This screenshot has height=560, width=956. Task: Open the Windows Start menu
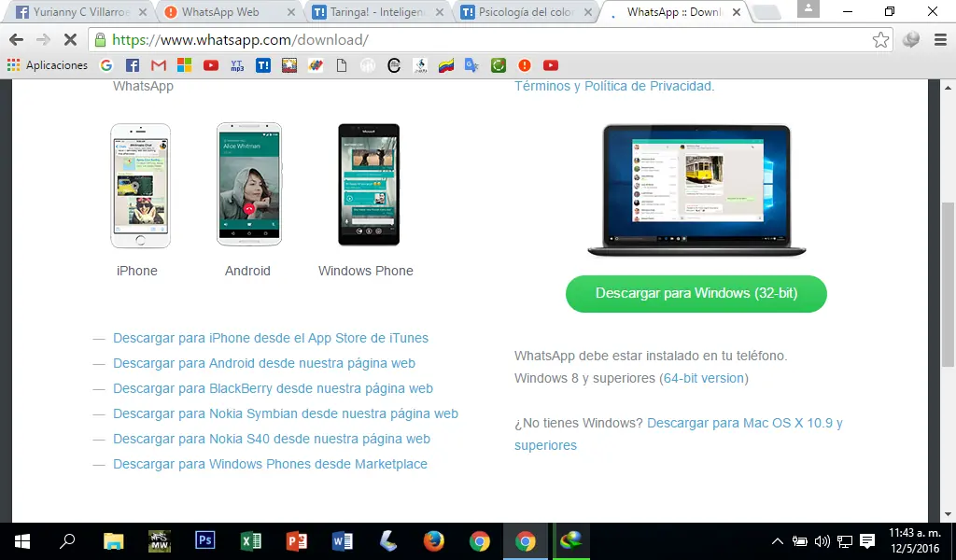pyautogui.click(x=22, y=541)
